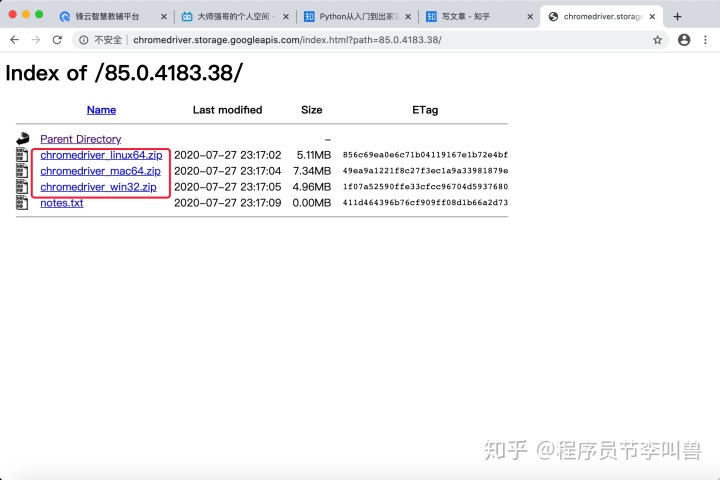720x480 pixels.
Task: Click the 写文章 tab Zhihu favicon
Action: [x=431, y=17]
